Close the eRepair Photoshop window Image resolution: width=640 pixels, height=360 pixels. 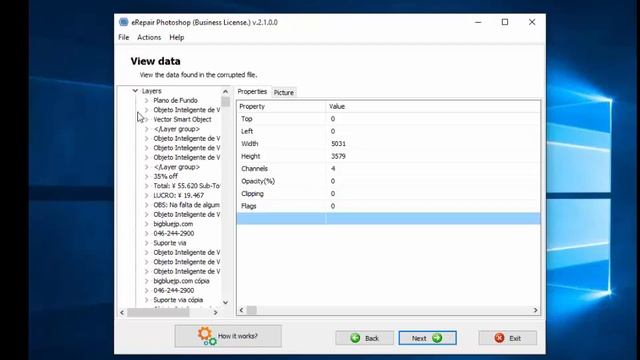pyautogui.click(x=532, y=22)
